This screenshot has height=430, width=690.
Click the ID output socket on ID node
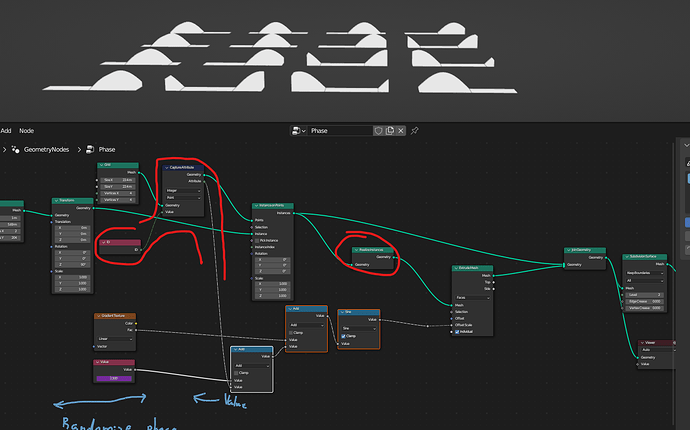(x=141, y=250)
